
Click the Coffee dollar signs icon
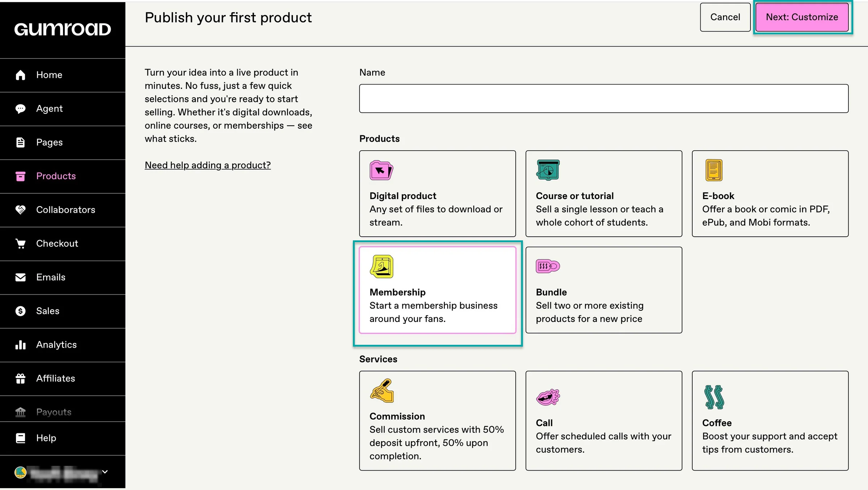point(714,397)
